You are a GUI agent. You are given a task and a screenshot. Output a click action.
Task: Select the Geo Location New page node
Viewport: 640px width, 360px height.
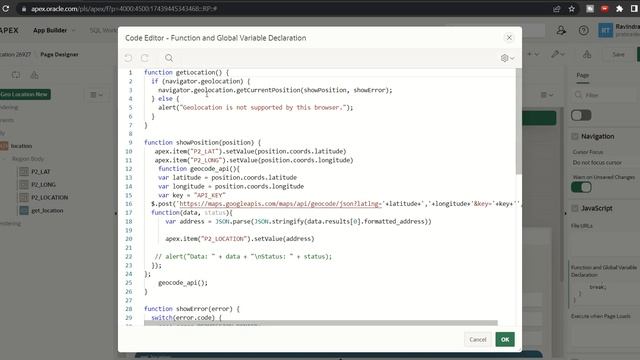pyautogui.click(x=24, y=94)
